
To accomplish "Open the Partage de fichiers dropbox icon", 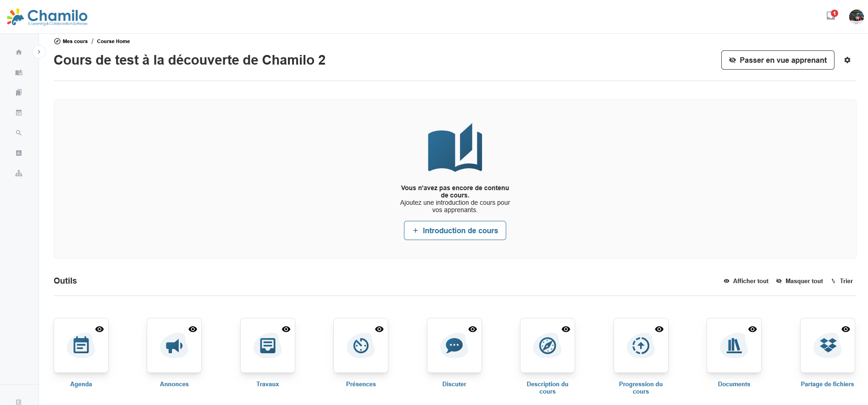I will tap(828, 345).
